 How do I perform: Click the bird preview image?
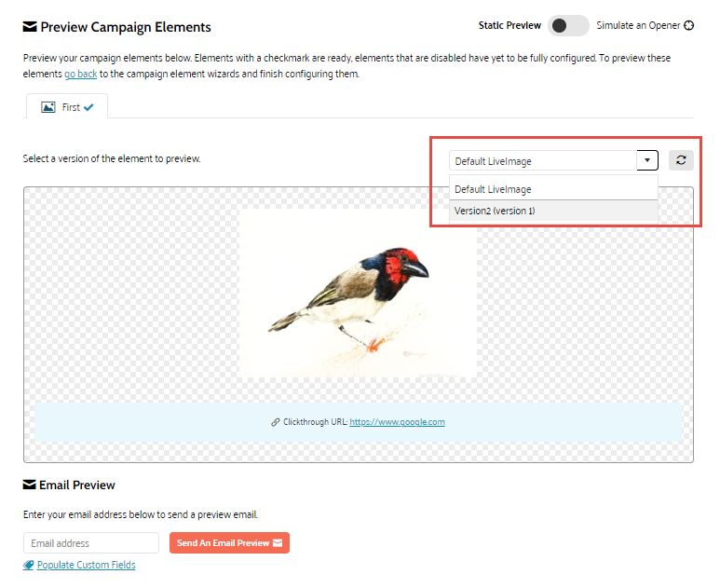click(359, 292)
